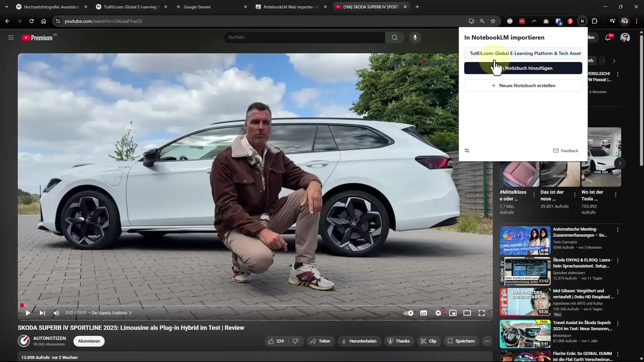Go back in browser history
This screenshot has height=362, width=644.
click(x=7, y=21)
